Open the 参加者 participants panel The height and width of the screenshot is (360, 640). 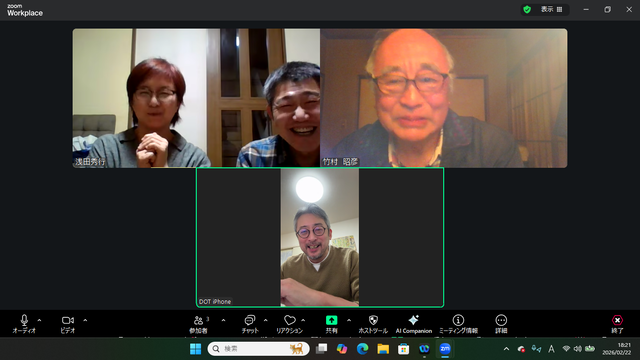(198, 324)
